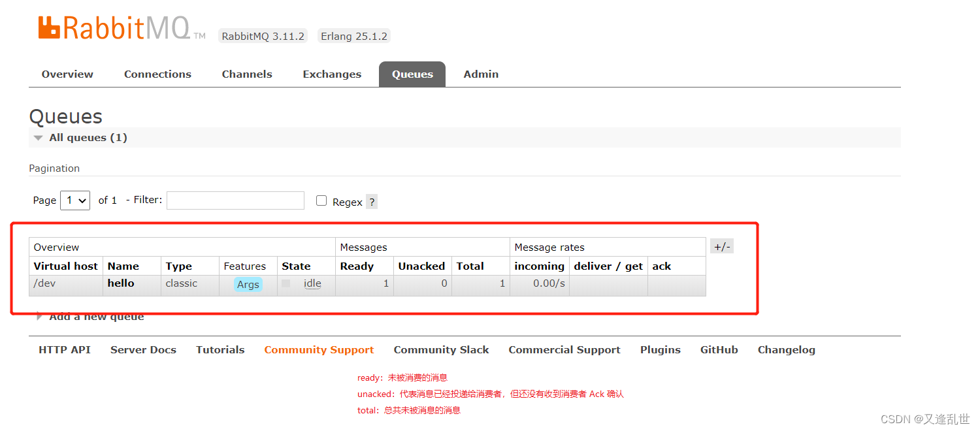Open the hello queue details
Viewport: 980px width, 431px height.
[x=120, y=283]
